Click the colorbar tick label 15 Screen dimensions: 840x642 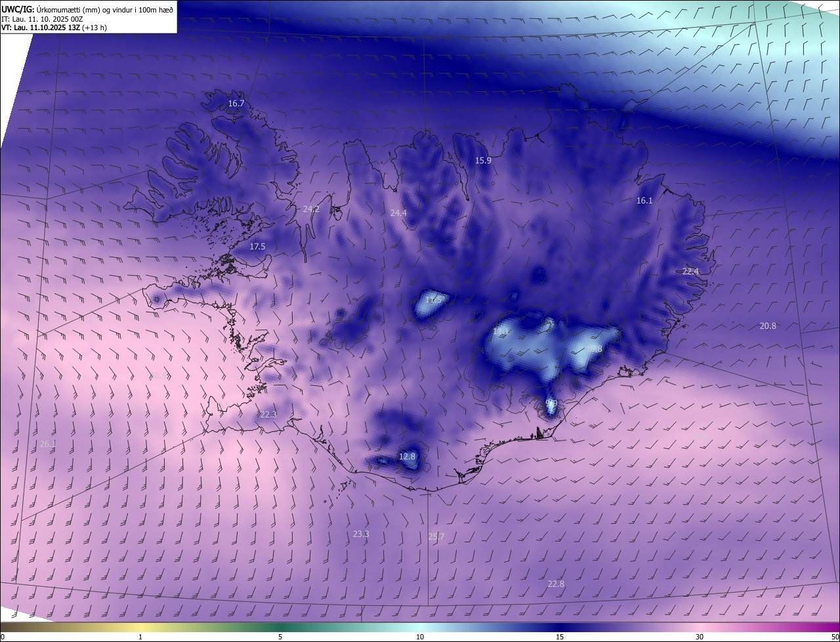pyautogui.click(x=560, y=637)
